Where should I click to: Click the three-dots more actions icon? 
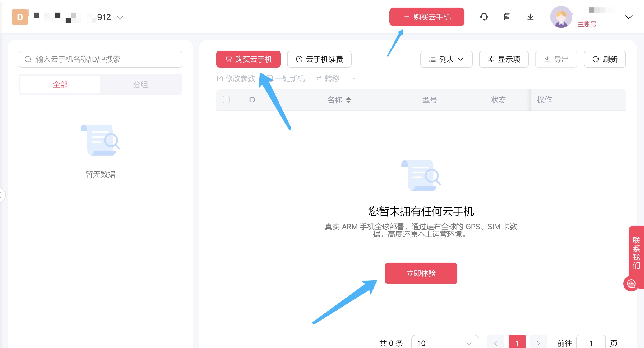tap(354, 78)
